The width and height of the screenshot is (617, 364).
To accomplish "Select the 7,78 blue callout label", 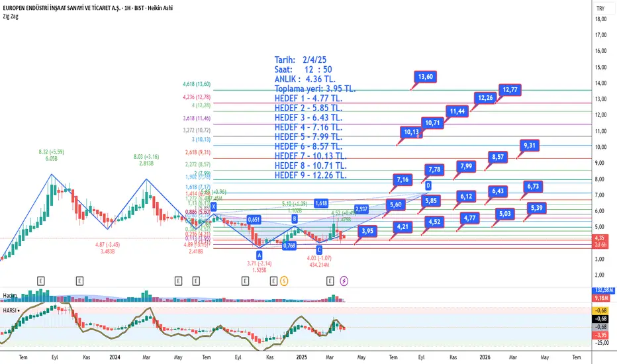I will [x=434, y=169].
